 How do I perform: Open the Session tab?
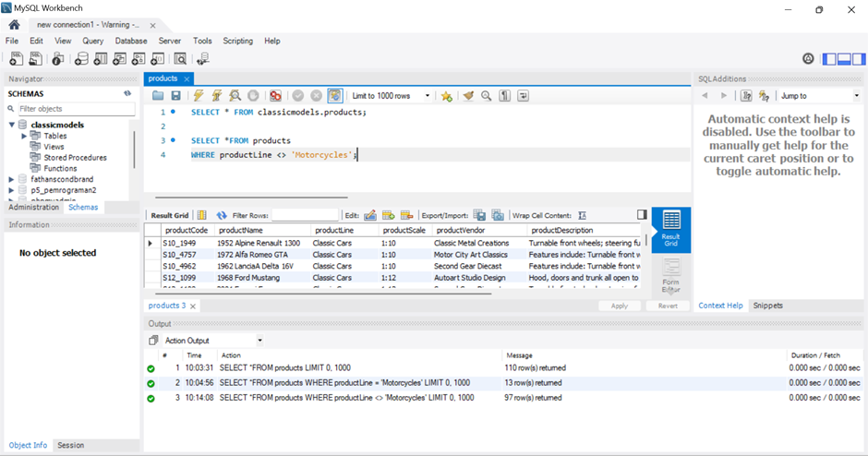coord(71,445)
